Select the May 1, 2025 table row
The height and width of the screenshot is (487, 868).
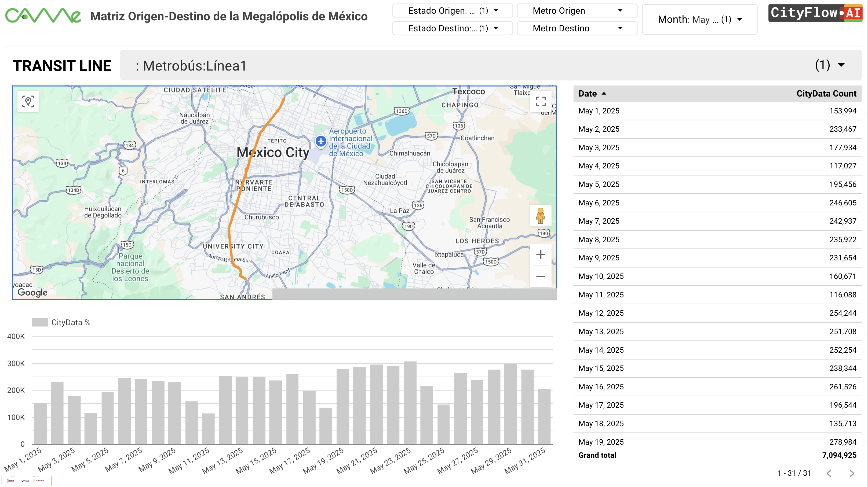[x=717, y=111]
